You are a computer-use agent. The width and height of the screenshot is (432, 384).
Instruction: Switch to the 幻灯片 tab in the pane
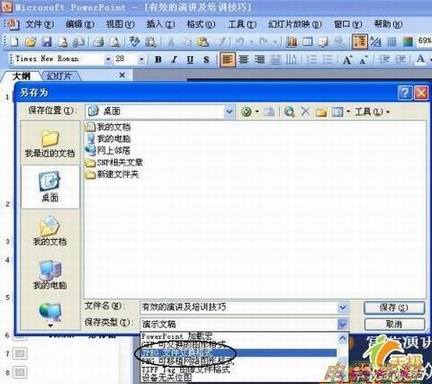(x=59, y=76)
